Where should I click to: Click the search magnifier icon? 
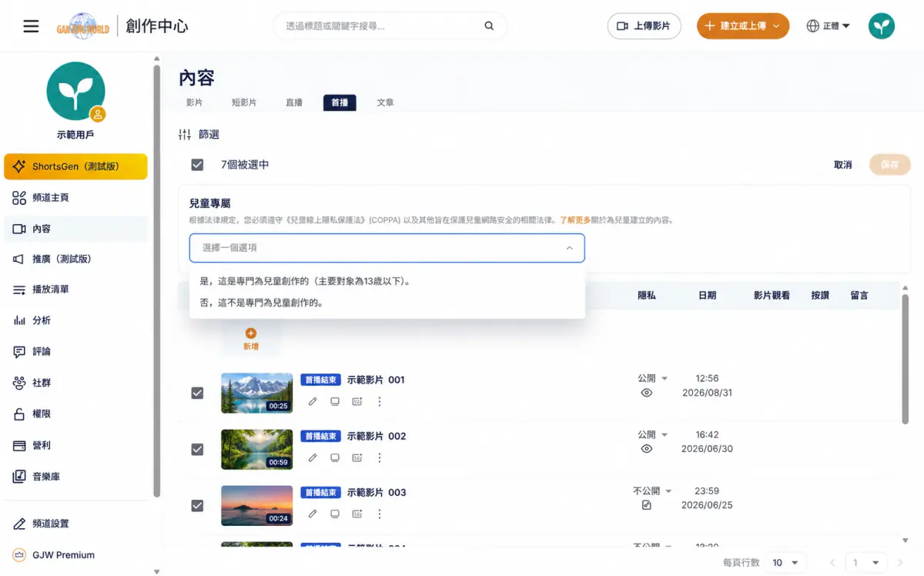coord(489,26)
